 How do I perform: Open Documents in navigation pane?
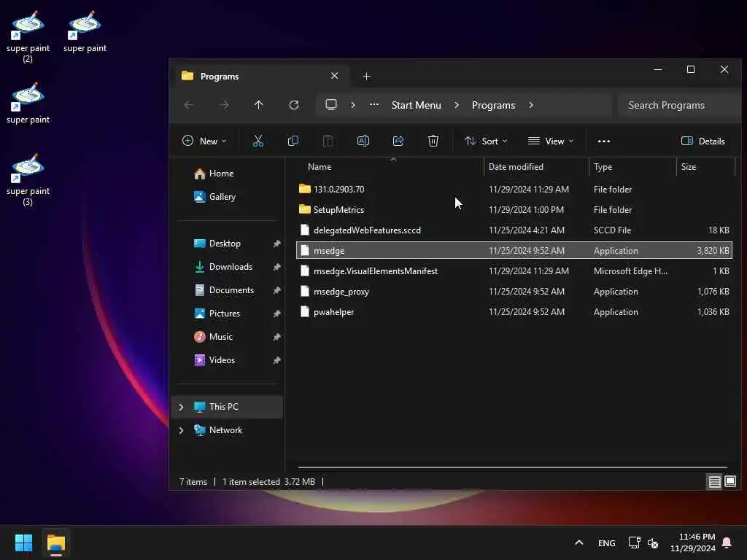224,290
